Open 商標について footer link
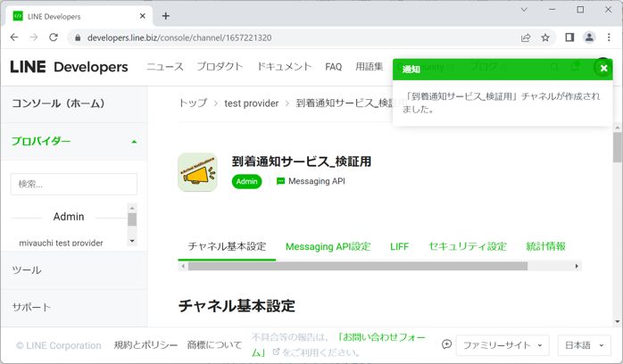Viewport: 623px width, 364px height. (214, 345)
